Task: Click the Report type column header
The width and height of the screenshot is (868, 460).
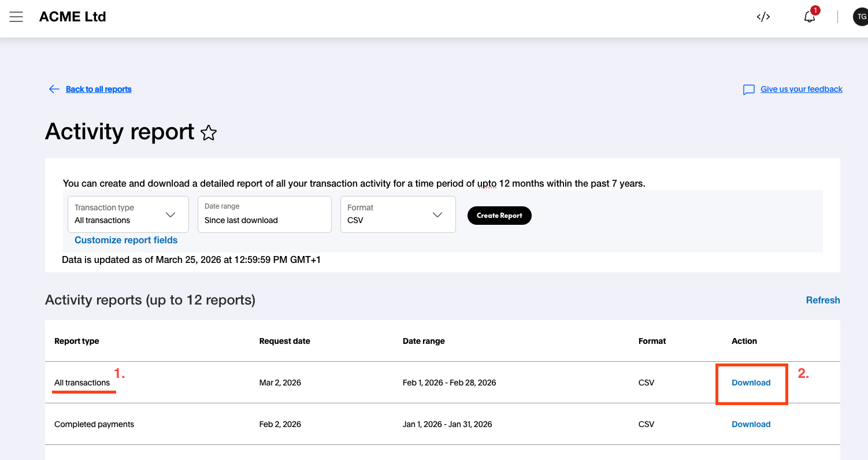Action: pos(76,341)
